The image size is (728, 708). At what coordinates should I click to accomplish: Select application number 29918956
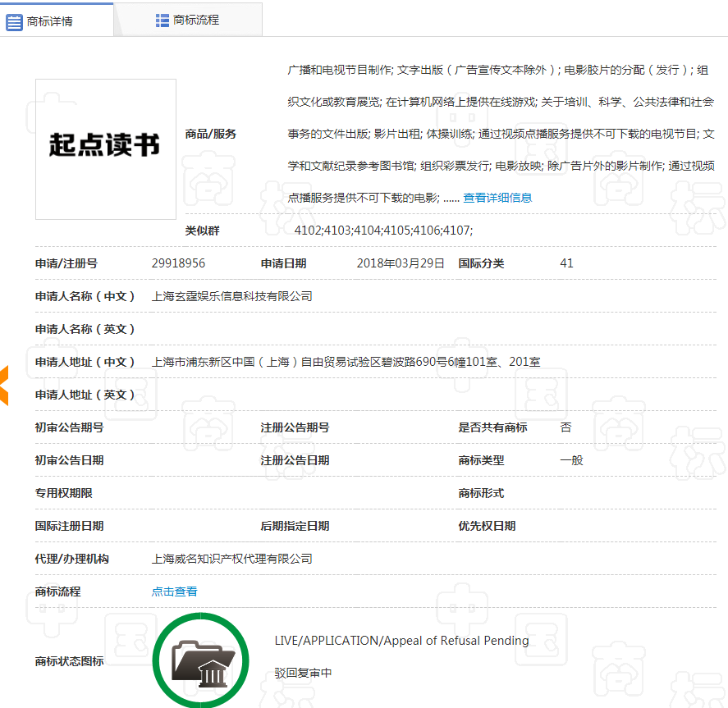(178, 263)
